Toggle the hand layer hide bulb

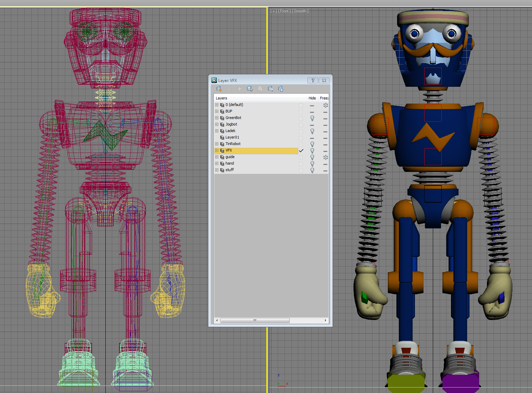[x=312, y=164]
